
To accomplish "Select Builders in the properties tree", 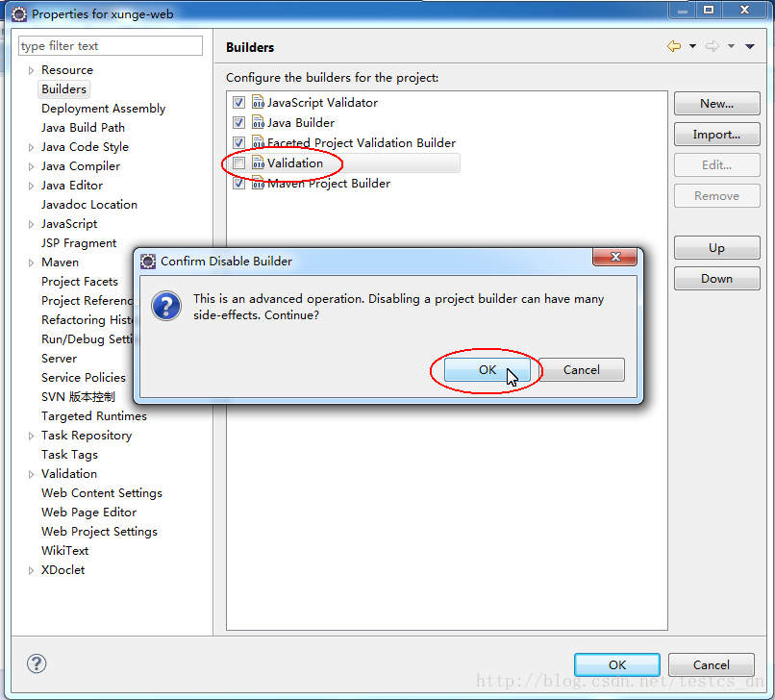I will (63, 89).
